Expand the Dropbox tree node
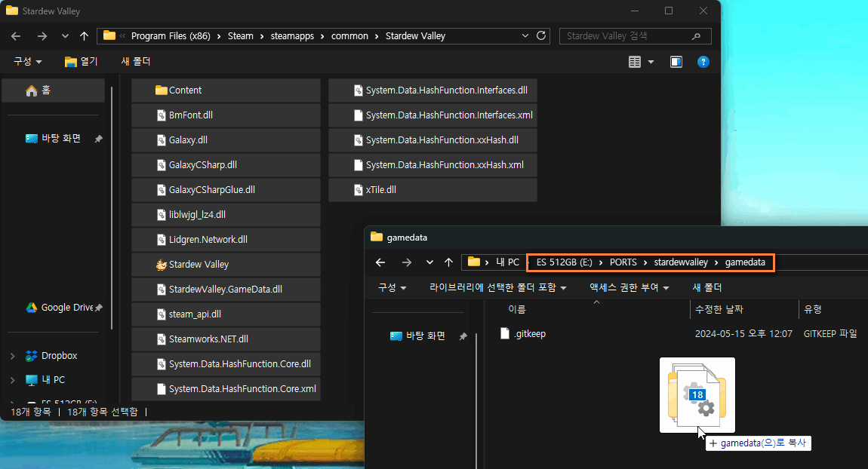 click(13, 356)
